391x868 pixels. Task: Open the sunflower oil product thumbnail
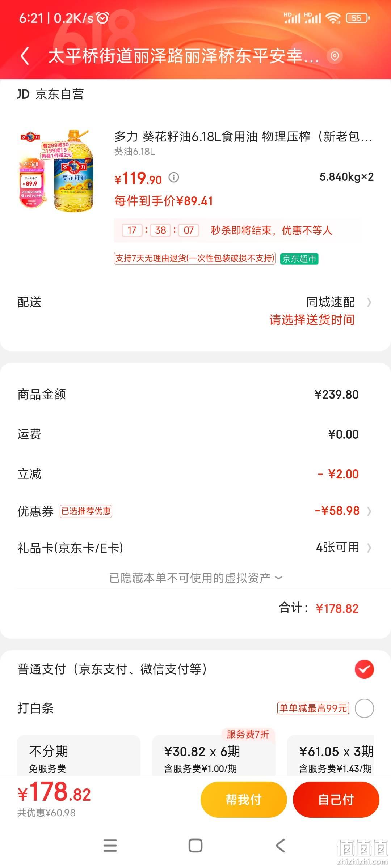(56, 170)
